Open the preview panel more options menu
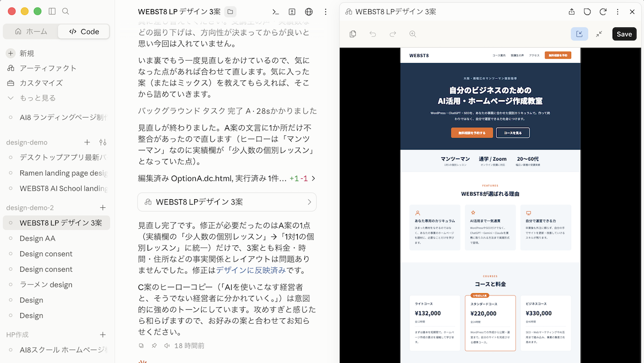 [618, 11]
